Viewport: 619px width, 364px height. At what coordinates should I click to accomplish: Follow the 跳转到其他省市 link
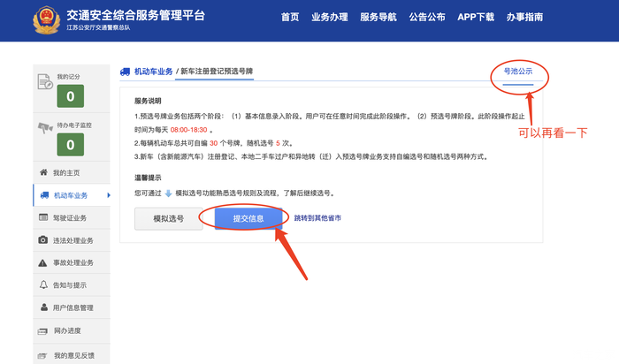(317, 217)
